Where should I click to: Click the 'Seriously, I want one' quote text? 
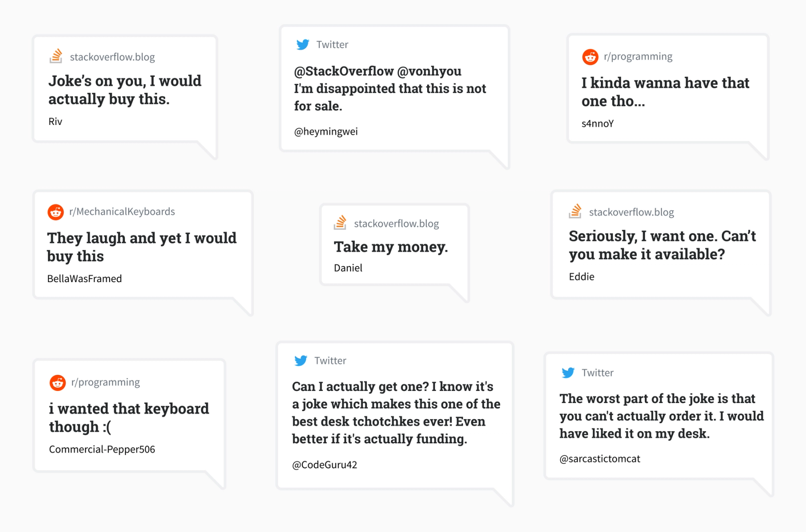click(662, 245)
